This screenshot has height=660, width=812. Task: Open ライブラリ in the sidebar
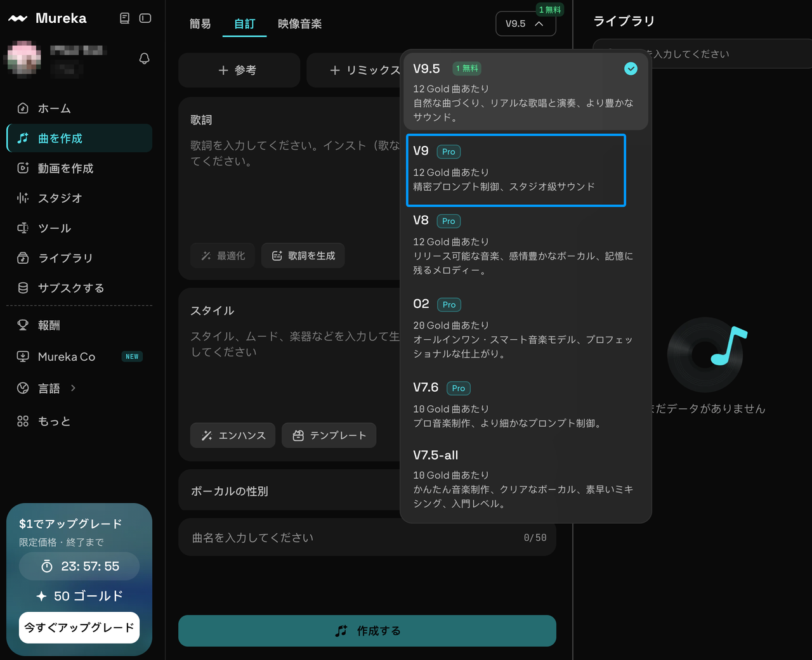pyautogui.click(x=79, y=258)
